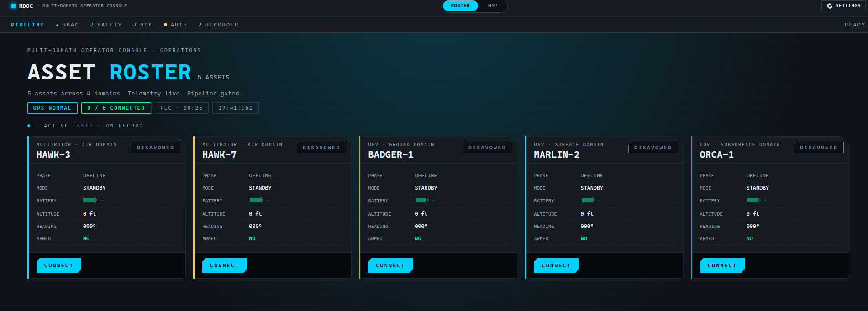Select the ROE pipeline step

click(143, 25)
